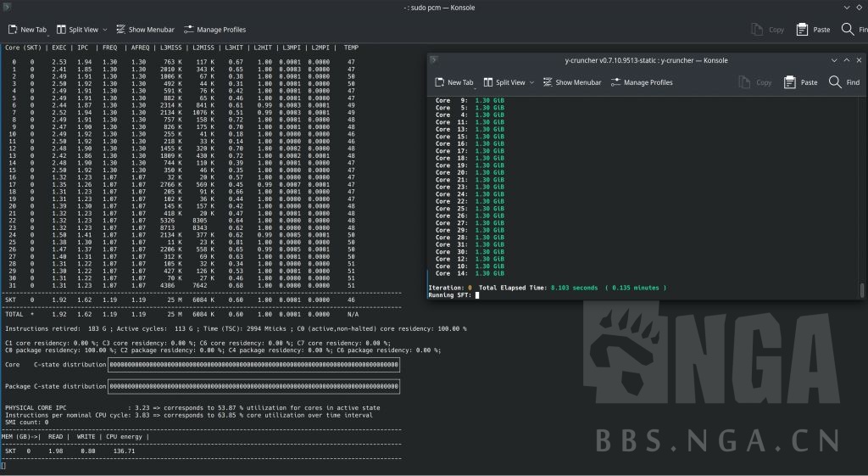Click the y-cruncher terminal scrollbar

[861, 289]
